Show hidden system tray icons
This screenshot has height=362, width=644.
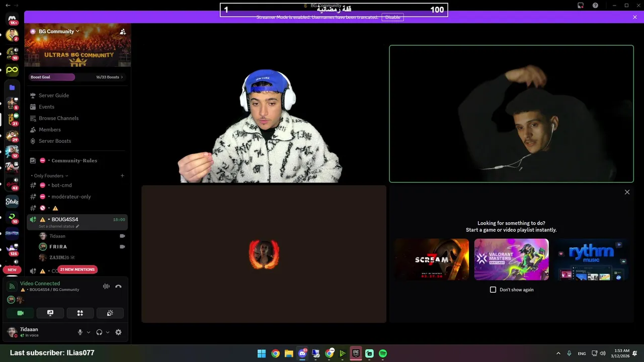558,353
